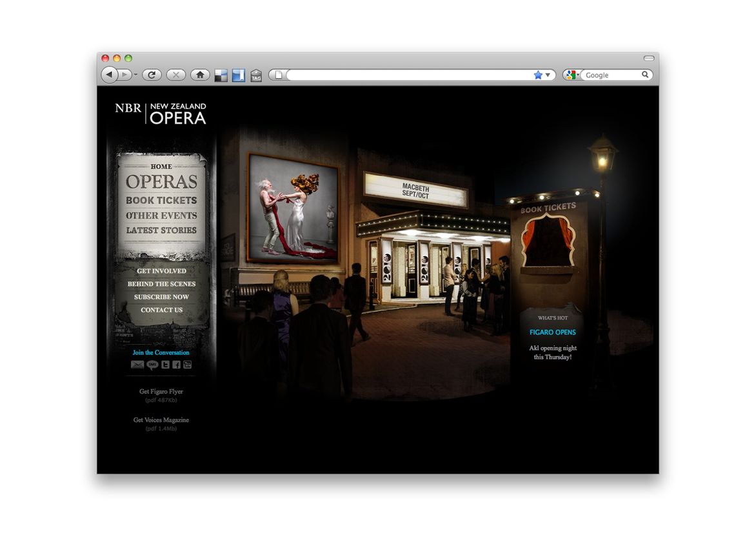Click the SMS speech bubble icon
Viewport: 756px width, 533px height.
click(x=152, y=365)
